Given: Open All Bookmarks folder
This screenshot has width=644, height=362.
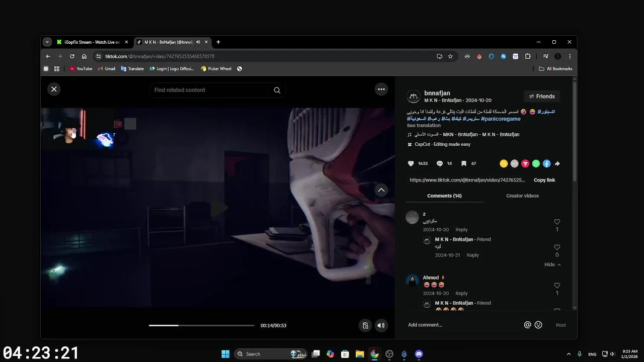Looking at the screenshot, I should [x=555, y=69].
